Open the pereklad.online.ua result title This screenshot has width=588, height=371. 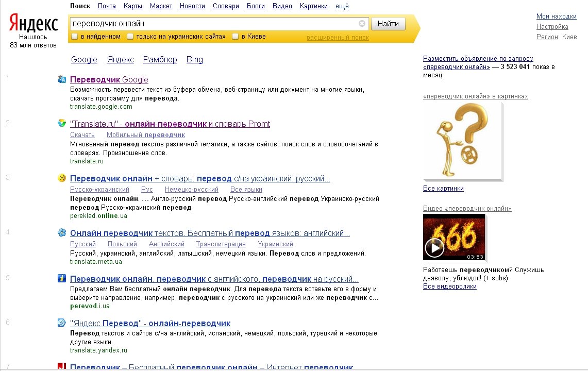pos(200,179)
